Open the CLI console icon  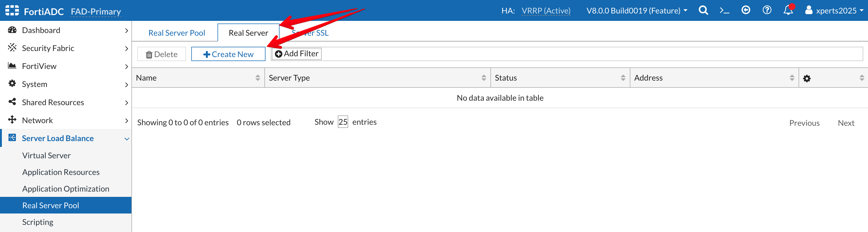[724, 10]
